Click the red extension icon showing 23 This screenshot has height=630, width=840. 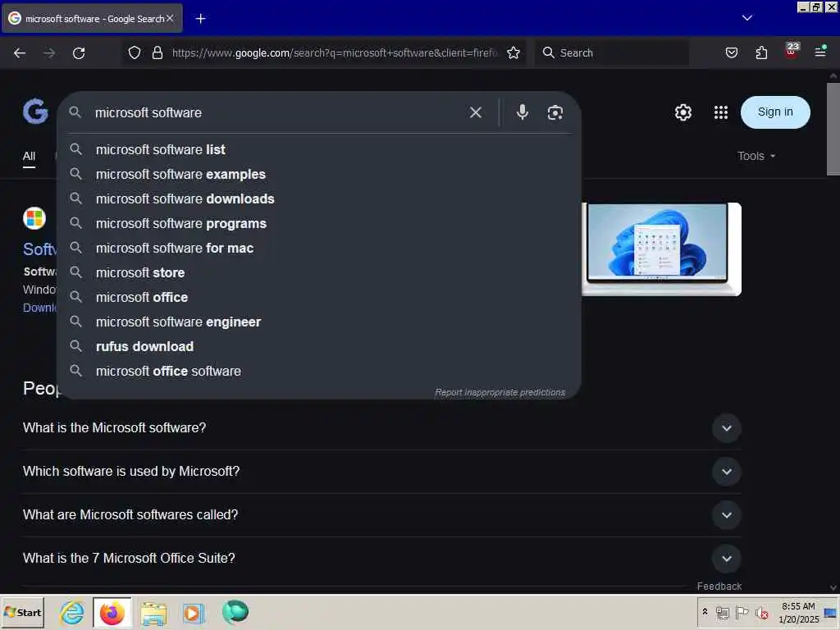tap(792, 50)
